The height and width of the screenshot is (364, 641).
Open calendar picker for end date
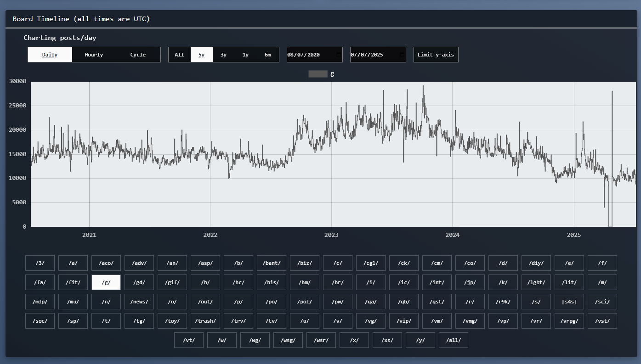pos(402,55)
